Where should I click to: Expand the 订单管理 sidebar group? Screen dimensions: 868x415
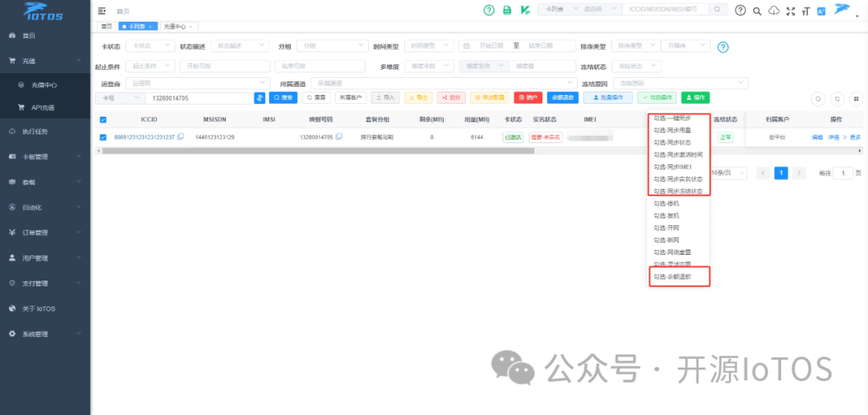(x=45, y=232)
